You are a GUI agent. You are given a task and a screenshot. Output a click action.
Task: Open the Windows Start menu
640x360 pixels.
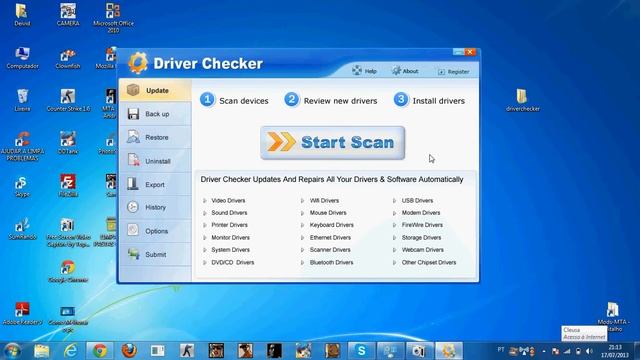(x=12, y=351)
